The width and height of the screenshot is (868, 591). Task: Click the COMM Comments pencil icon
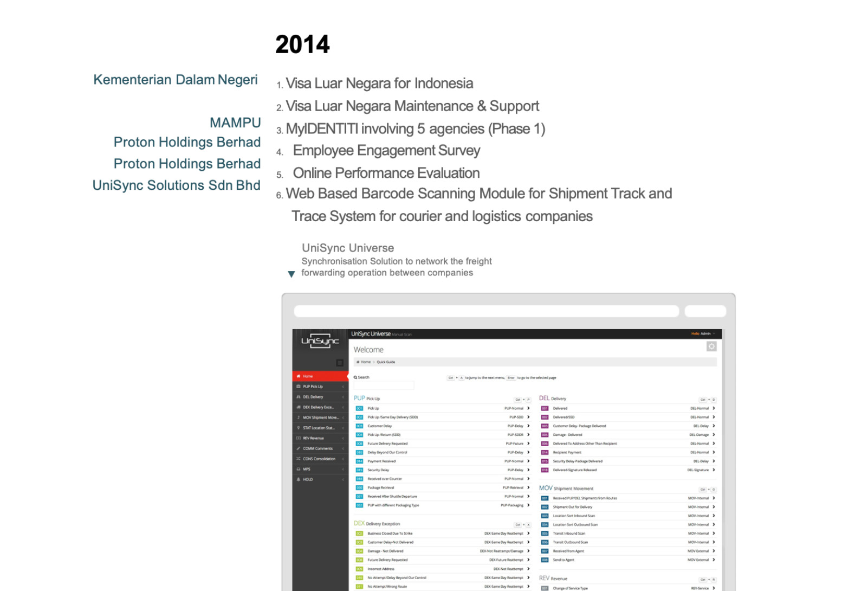299,448
